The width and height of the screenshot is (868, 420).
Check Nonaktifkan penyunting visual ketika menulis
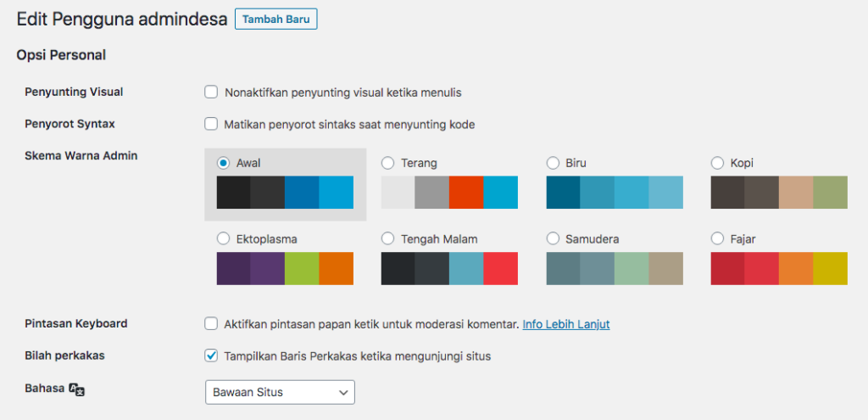[x=211, y=92]
